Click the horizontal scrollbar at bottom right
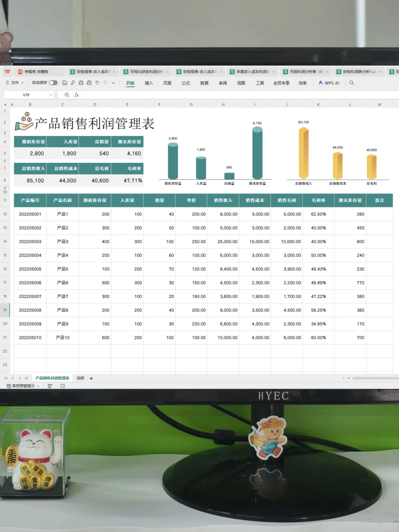 click(375, 378)
